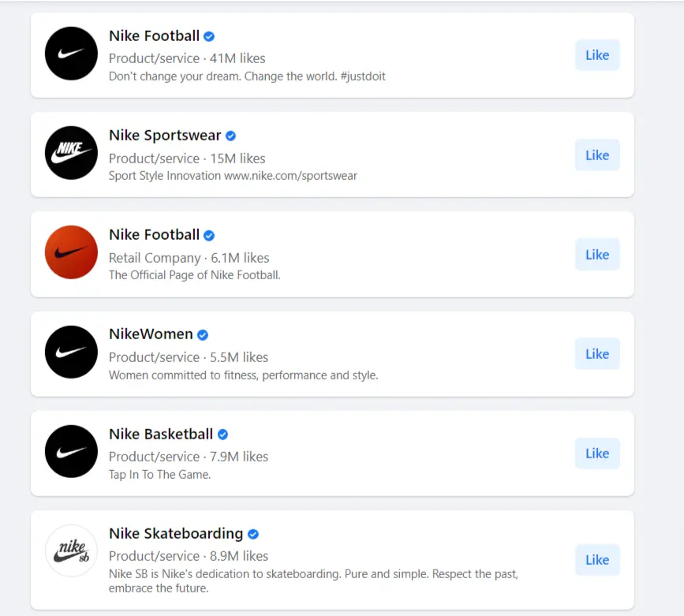Select the Nike Basketball circular logo
The width and height of the screenshot is (684, 616).
pos(71,451)
